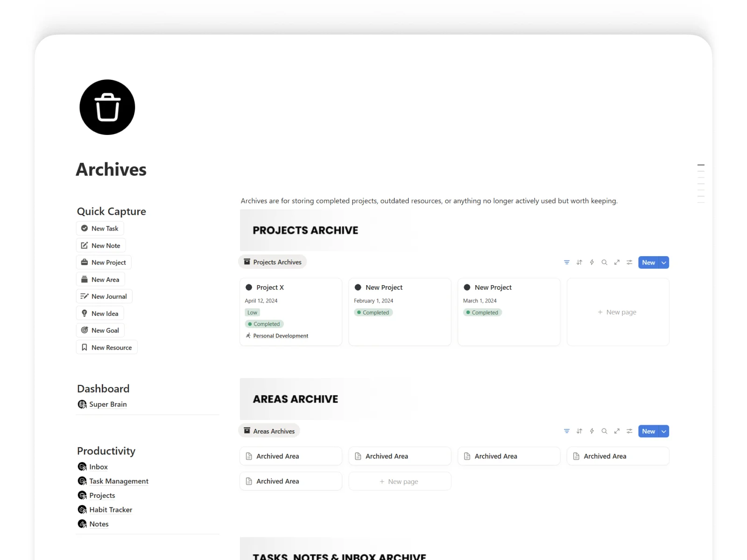Select the Areas Archives view tab
The image size is (747, 560).
269,431
